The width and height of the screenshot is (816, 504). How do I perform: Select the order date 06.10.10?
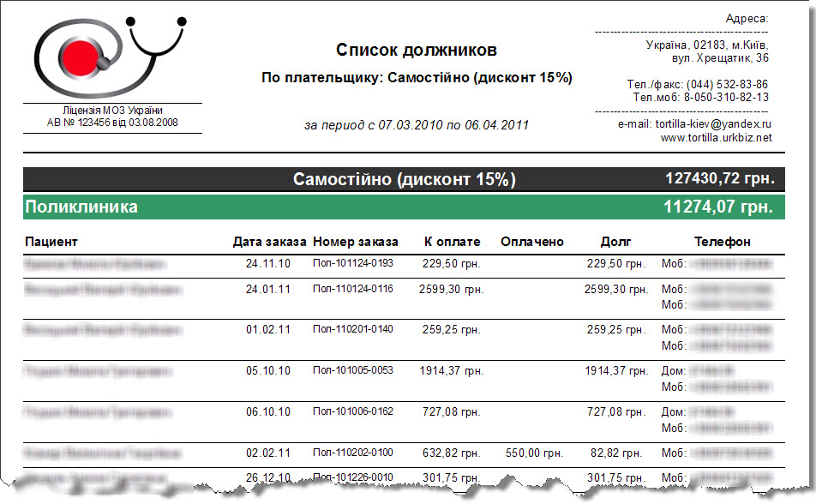pyautogui.click(x=268, y=411)
